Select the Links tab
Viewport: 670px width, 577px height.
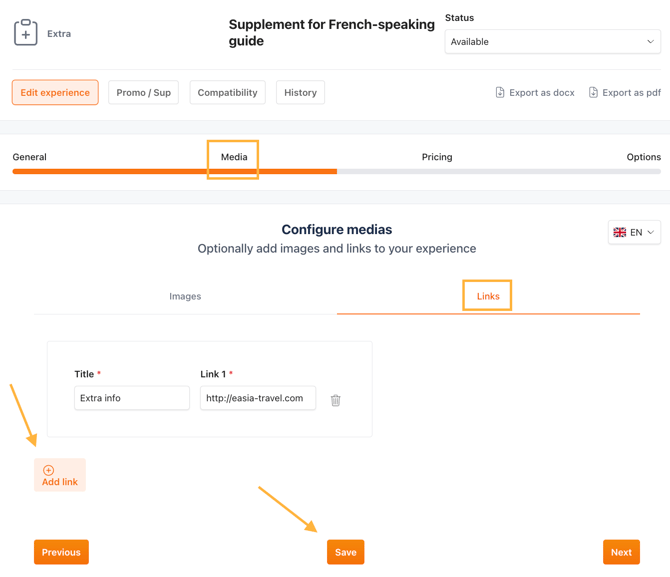(x=488, y=296)
